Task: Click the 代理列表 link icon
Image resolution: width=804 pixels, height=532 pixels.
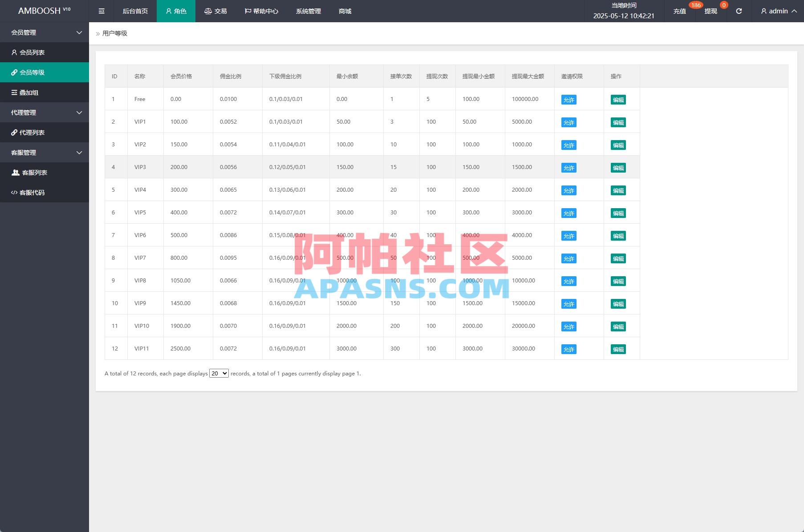Action: point(14,132)
